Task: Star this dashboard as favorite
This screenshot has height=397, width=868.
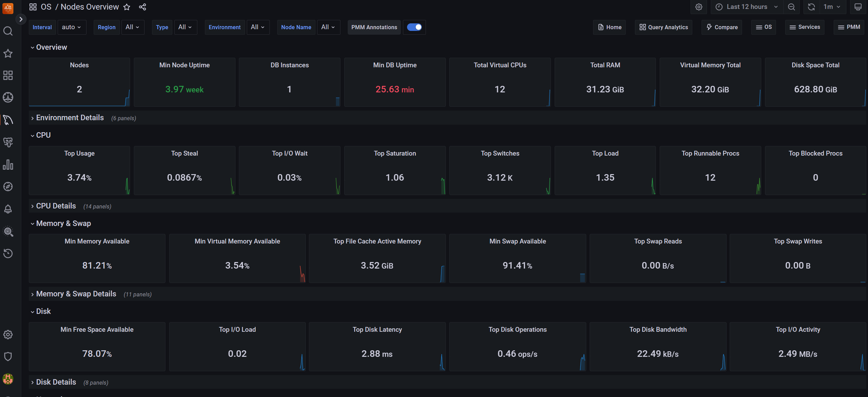Action: tap(127, 7)
